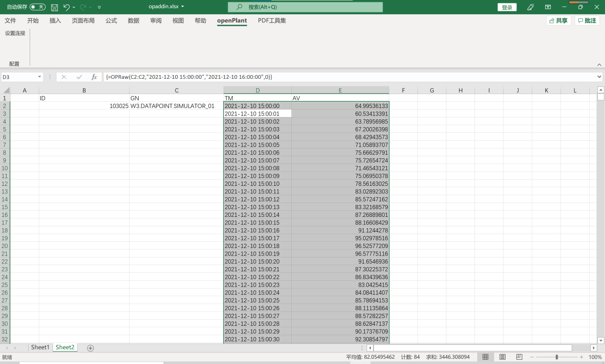Screen dimensions: 605x364
Task: Switch to Sheet1 tab
Action: (40, 347)
